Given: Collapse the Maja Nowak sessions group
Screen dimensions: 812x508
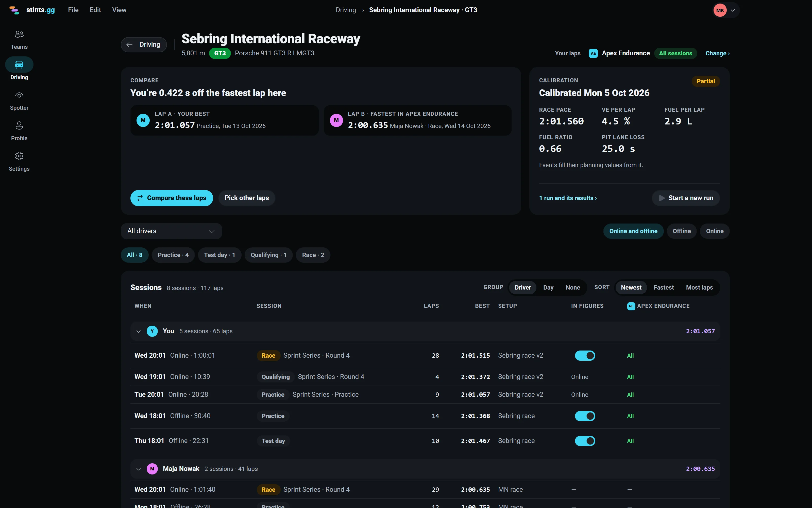Looking at the screenshot, I should tap(138, 469).
